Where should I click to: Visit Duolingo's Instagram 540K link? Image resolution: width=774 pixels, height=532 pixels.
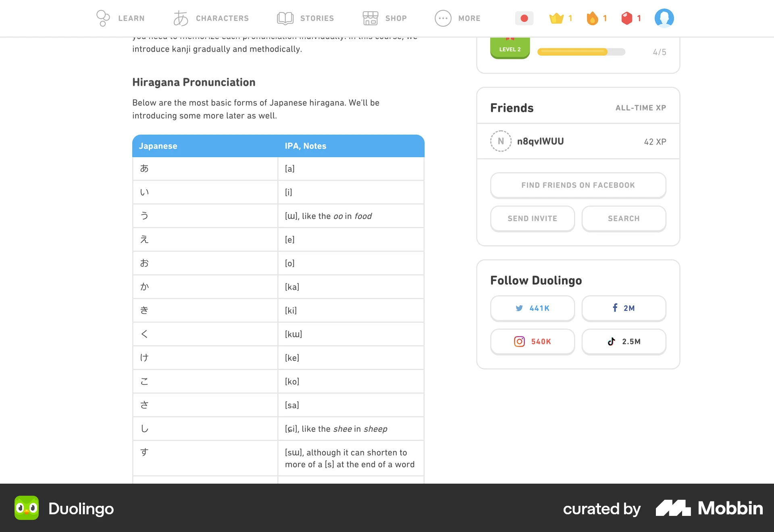click(x=533, y=341)
